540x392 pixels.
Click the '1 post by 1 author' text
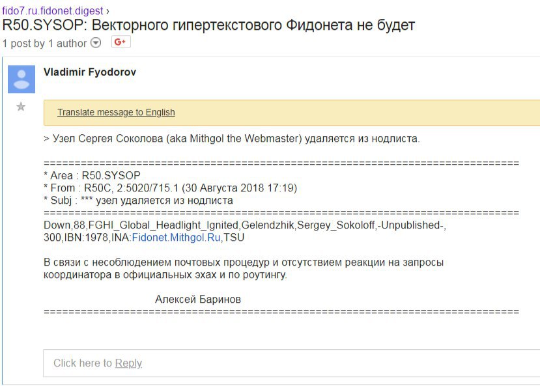(44, 44)
